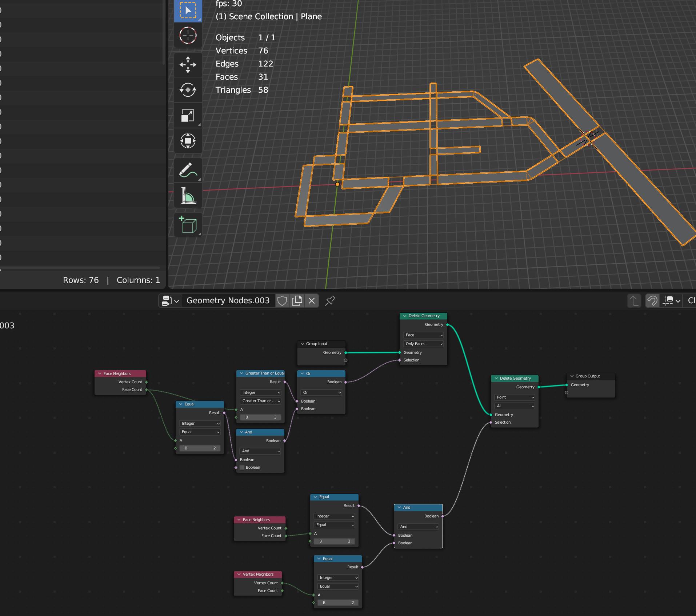Screen dimensions: 696x616
Task: Duplicate the Geometry Nodes.003 node group
Action: (297, 301)
